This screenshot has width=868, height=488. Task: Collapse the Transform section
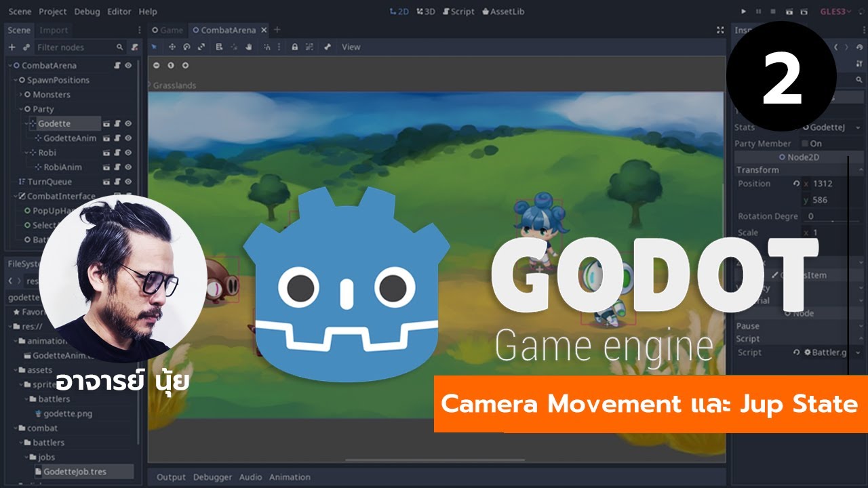[799, 170]
